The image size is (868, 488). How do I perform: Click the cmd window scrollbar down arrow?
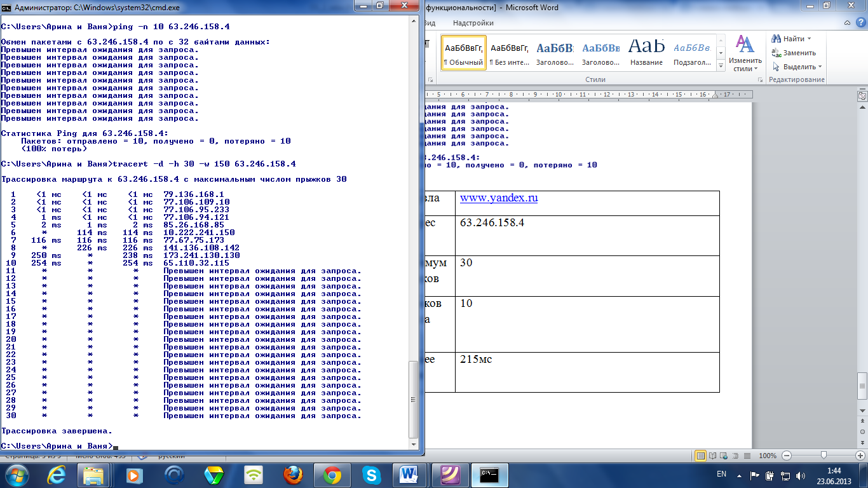(x=414, y=444)
